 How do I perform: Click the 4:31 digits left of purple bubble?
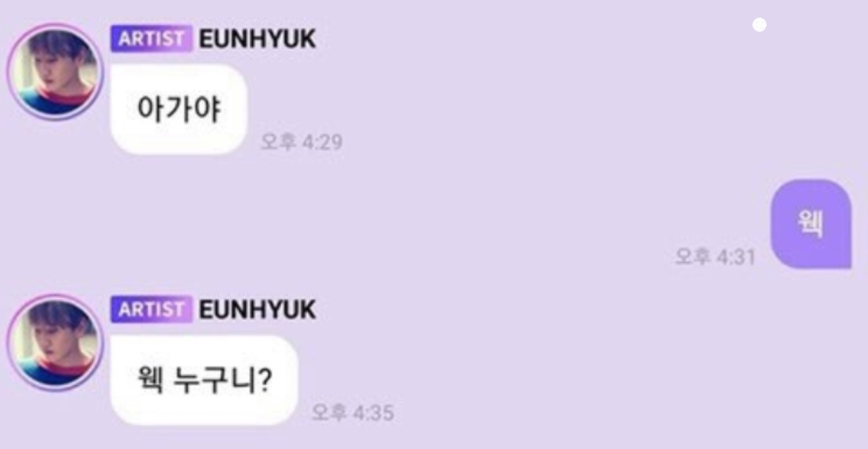coord(736,256)
